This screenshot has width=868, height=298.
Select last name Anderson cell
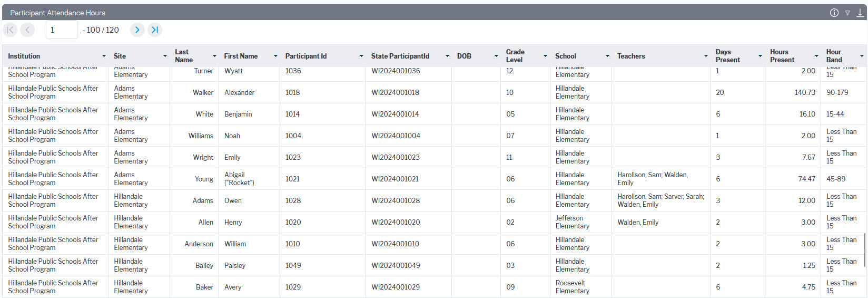click(194, 244)
